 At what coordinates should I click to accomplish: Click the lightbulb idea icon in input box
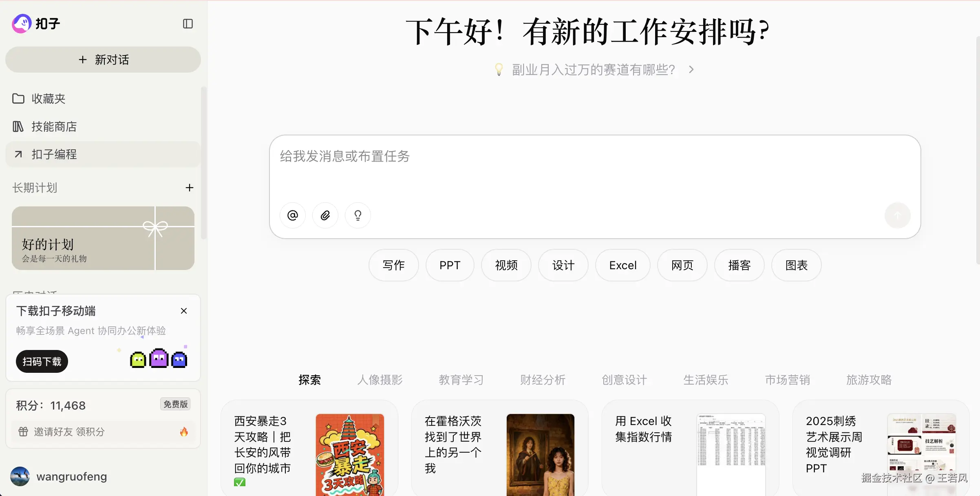coord(358,215)
